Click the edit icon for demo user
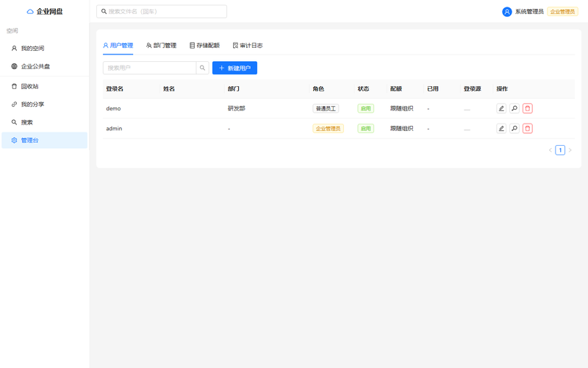The height and width of the screenshot is (368, 588). tap(501, 108)
